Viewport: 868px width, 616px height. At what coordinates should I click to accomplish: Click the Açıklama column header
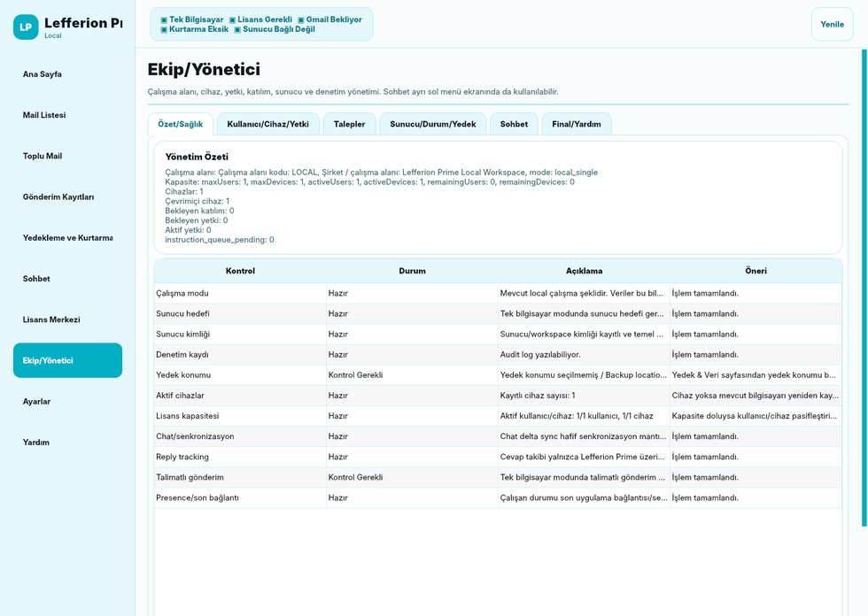584,271
